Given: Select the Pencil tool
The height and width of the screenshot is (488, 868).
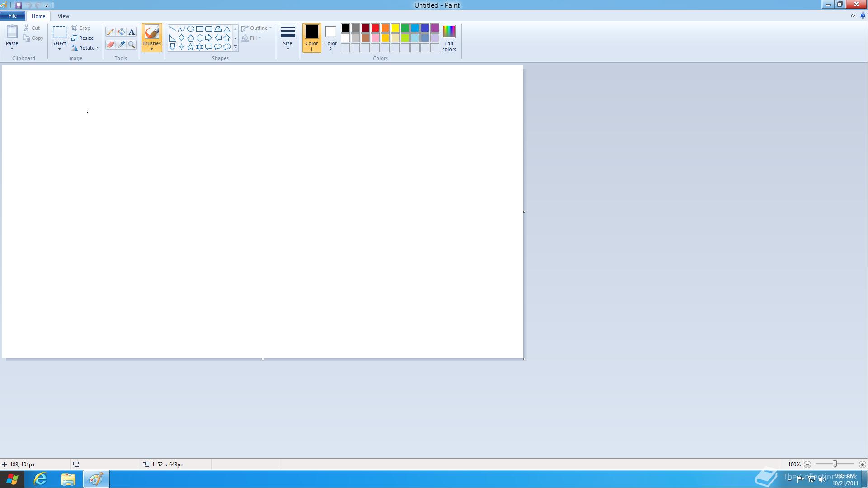Looking at the screenshot, I should [110, 32].
